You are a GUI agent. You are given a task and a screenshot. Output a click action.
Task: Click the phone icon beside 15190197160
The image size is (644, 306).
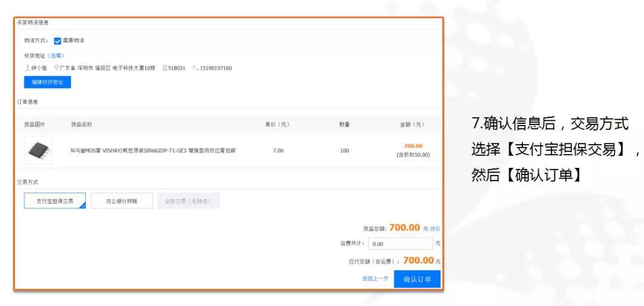click(196, 68)
